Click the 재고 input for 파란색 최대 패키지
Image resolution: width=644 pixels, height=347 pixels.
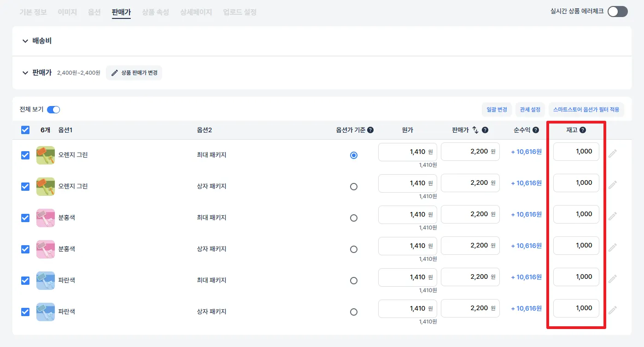pyautogui.click(x=576, y=277)
